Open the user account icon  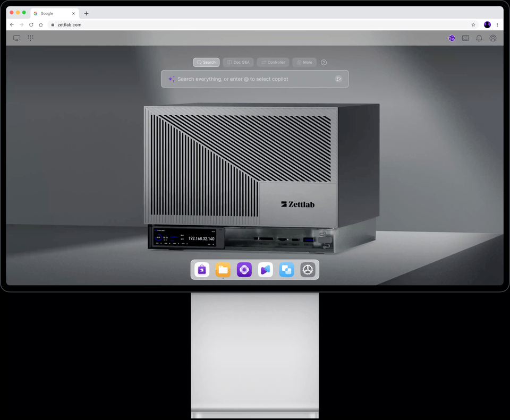493,38
